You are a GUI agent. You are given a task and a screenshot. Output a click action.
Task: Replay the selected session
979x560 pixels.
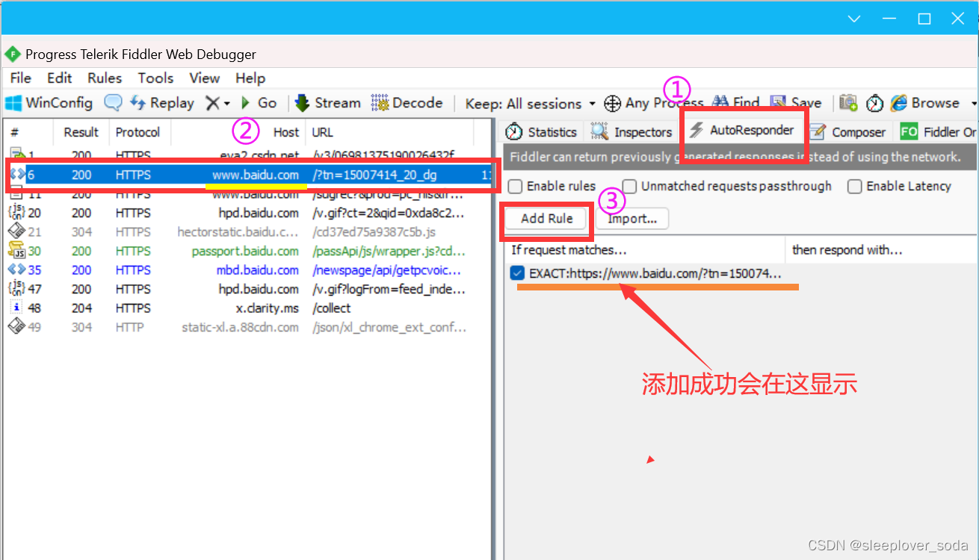click(x=161, y=103)
